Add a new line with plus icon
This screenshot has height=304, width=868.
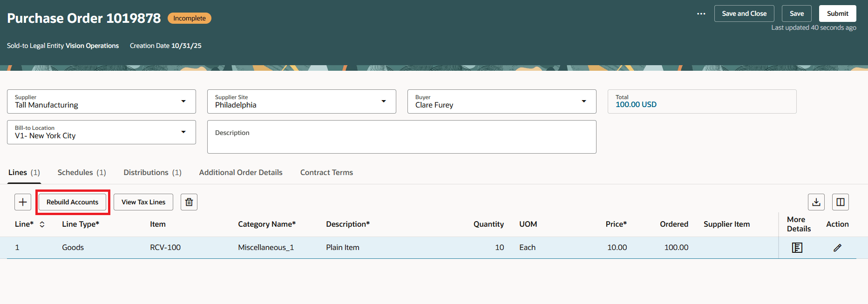click(x=23, y=202)
